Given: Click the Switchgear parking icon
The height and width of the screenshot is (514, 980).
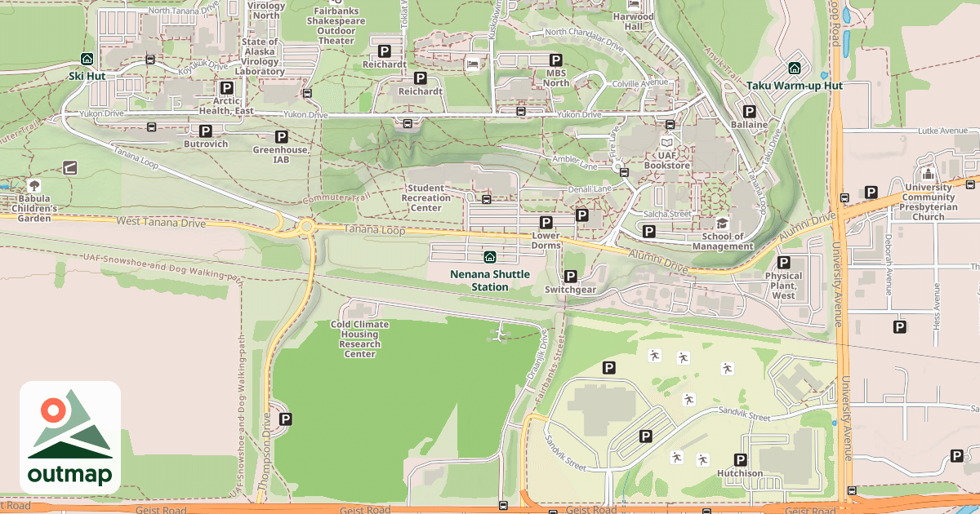Looking at the screenshot, I should point(570,276).
